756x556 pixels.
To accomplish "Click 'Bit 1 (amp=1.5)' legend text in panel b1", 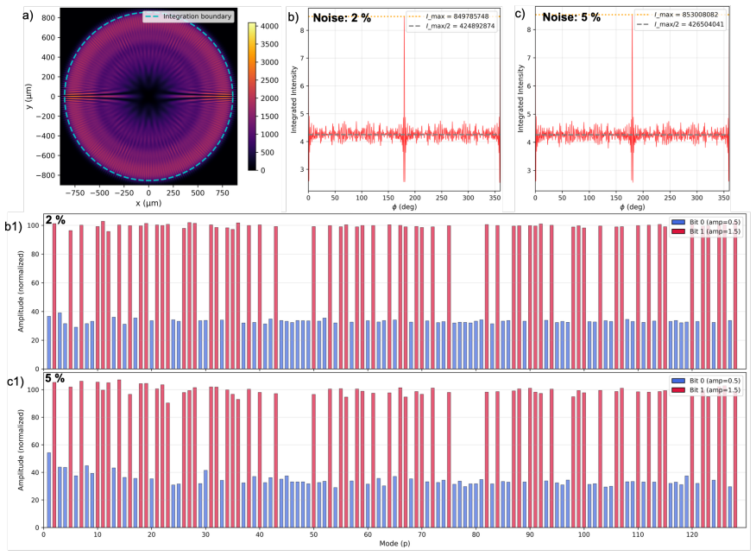I will pos(715,231).
